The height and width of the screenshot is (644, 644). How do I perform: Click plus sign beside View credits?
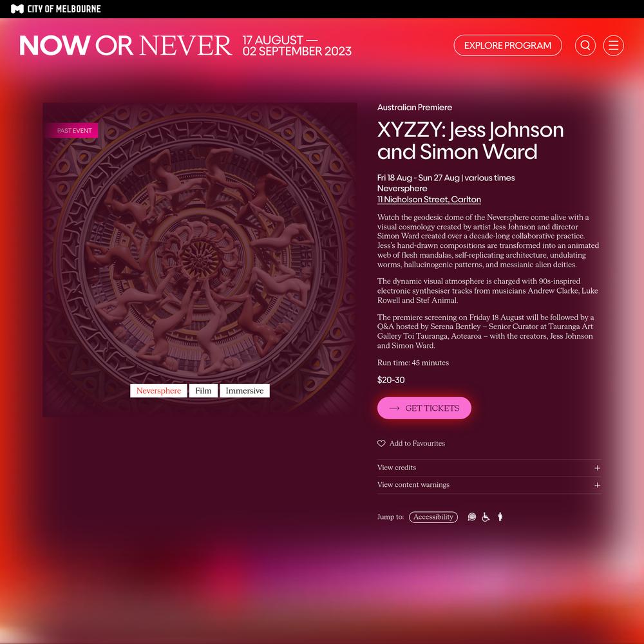597,468
